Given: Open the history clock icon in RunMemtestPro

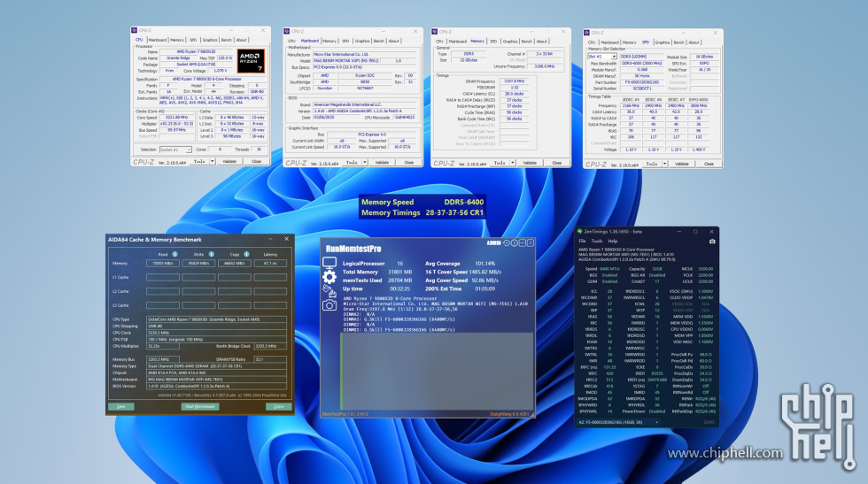Looking at the screenshot, I should [506, 242].
